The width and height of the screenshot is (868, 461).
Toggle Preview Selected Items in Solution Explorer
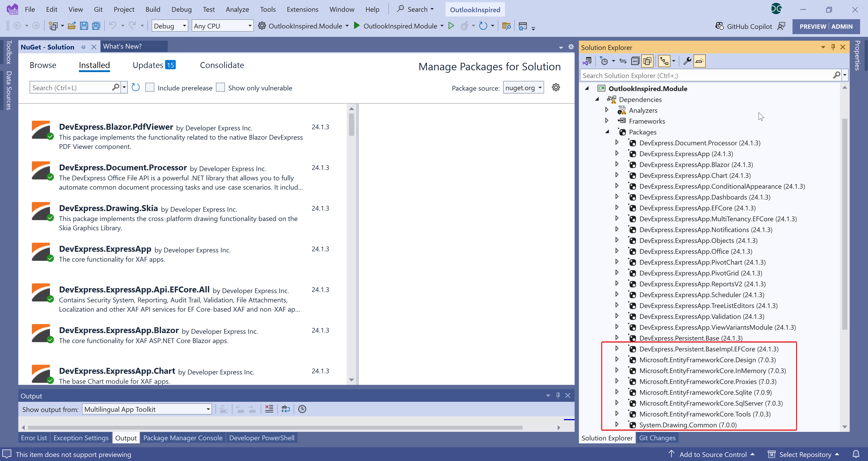tap(700, 61)
